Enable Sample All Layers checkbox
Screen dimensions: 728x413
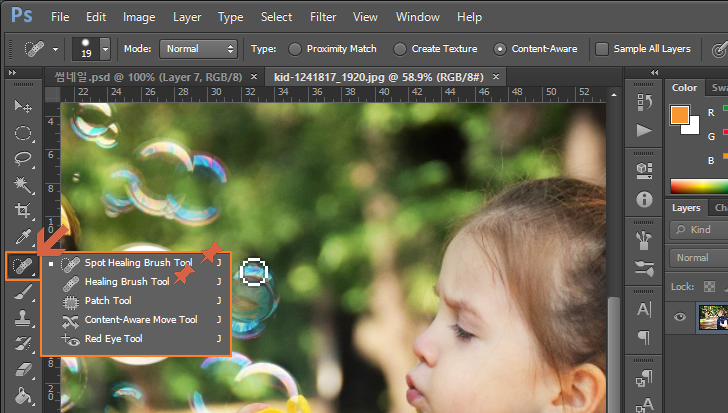coord(602,49)
